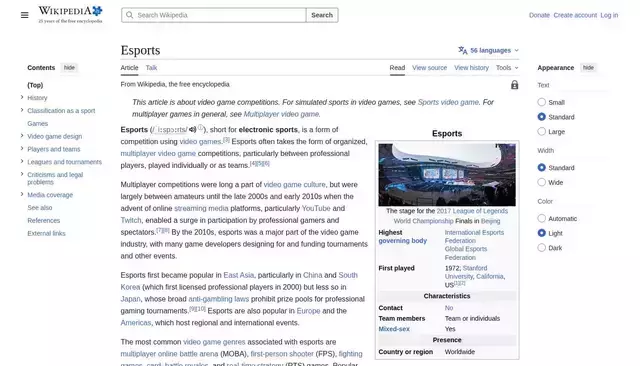Open streaming media link
Image resolution: width=640 pixels, height=366 pixels.
(201, 209)
